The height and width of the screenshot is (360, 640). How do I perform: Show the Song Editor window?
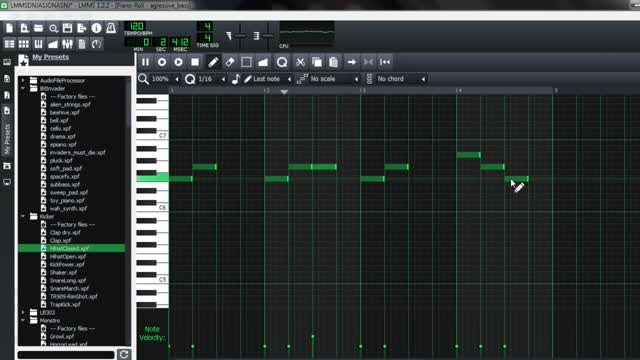(x=9, y=44)
